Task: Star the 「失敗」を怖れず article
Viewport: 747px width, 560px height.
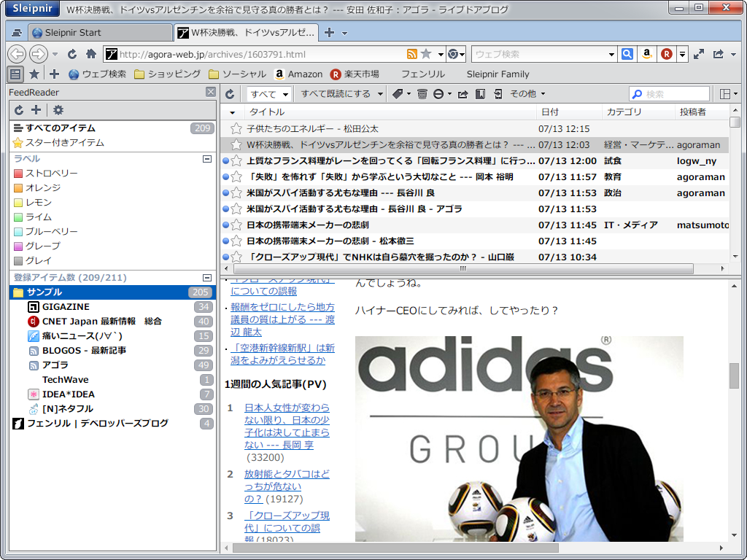Action: click(x=236, y=176)
